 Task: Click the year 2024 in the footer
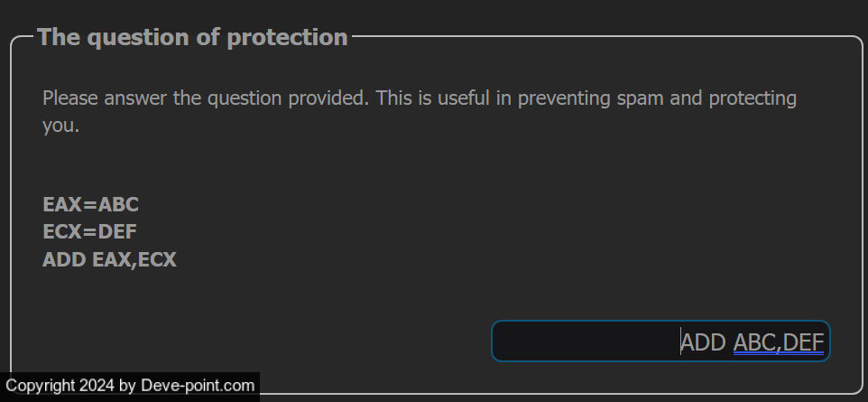tap(94, 386)
